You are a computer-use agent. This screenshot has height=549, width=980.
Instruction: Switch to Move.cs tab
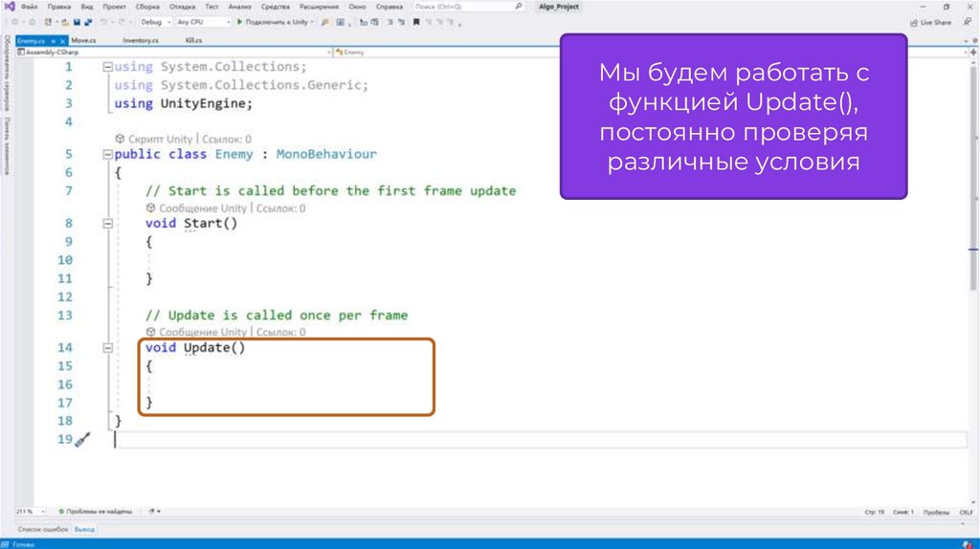(83, 40)
